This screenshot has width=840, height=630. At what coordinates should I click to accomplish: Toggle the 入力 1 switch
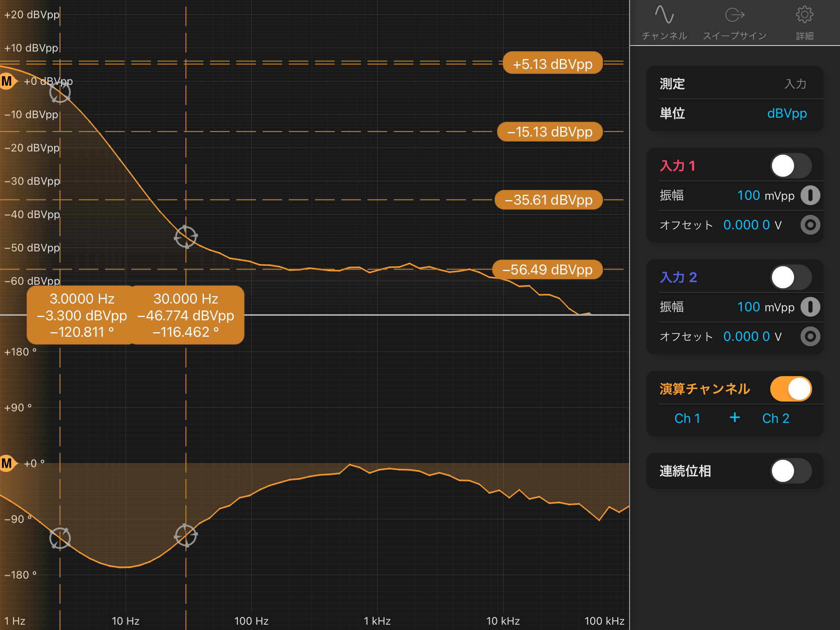[x=791, y=166]
